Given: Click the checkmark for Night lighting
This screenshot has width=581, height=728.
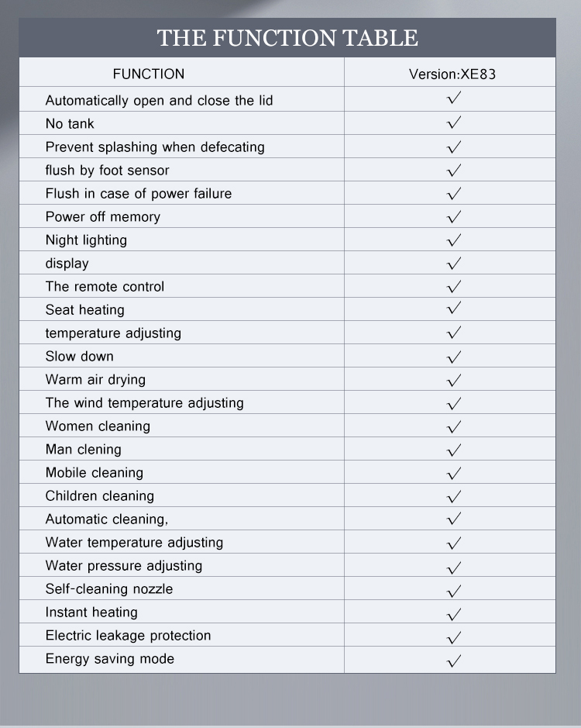Looking at the screenshot, I should [x=454, y=239].
